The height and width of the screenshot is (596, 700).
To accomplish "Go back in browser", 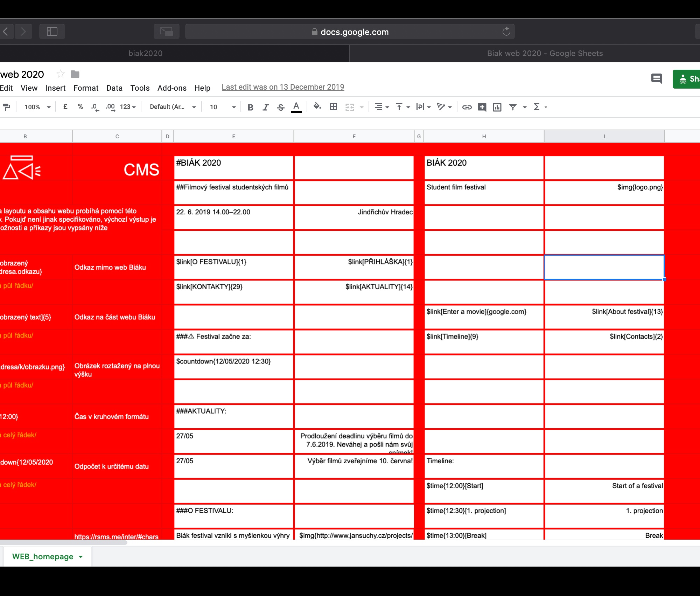I will (x=7, y=32).
